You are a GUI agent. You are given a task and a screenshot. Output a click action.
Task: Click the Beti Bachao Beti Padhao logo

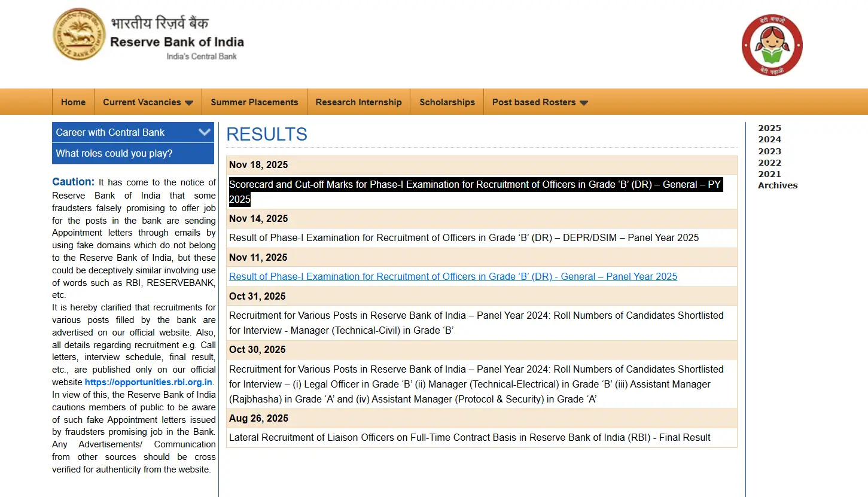(x=772, y=45)
